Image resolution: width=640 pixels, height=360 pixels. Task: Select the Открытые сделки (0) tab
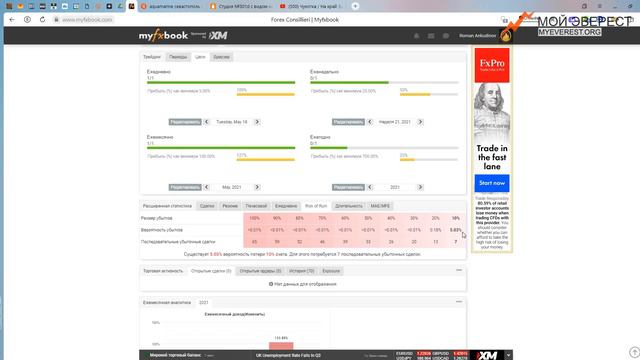pyautogui.click(x=211, y=271)
